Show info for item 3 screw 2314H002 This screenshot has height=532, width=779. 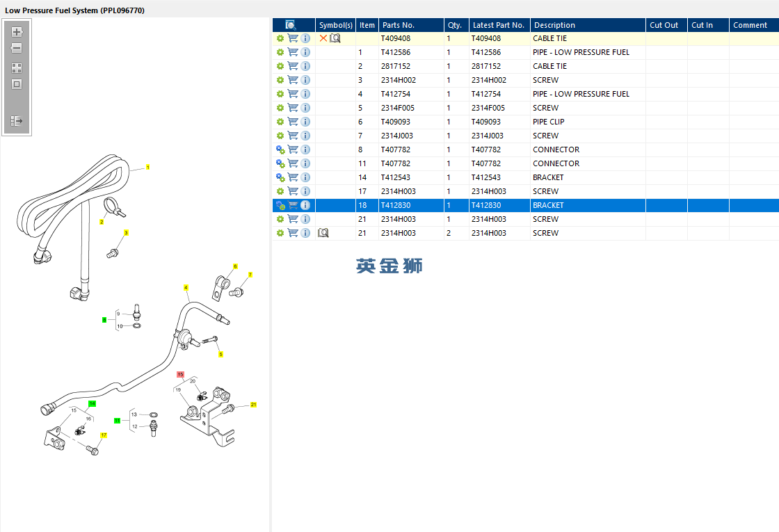[305, 80]
